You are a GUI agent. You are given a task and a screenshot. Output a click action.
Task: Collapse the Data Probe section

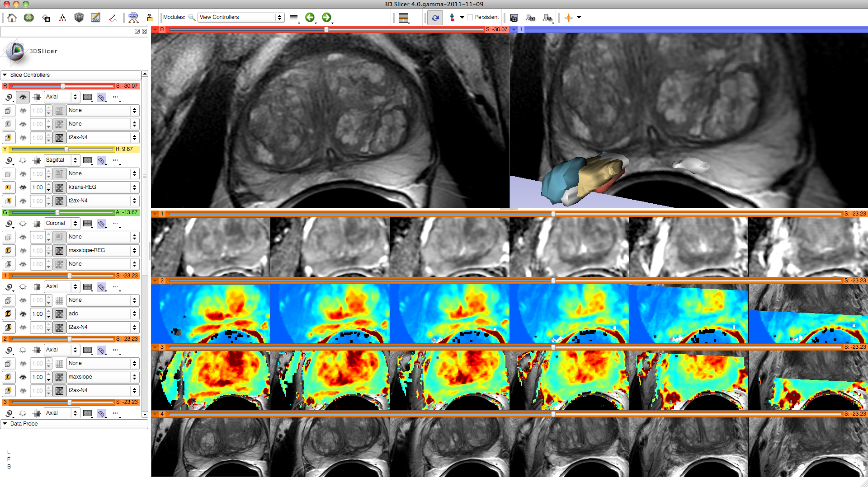[x=5, y=424]
